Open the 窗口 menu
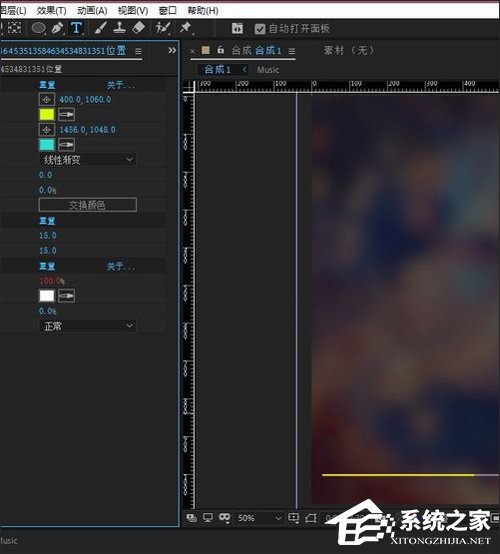The width and height of the screenshot is (500, 554). 167,11
